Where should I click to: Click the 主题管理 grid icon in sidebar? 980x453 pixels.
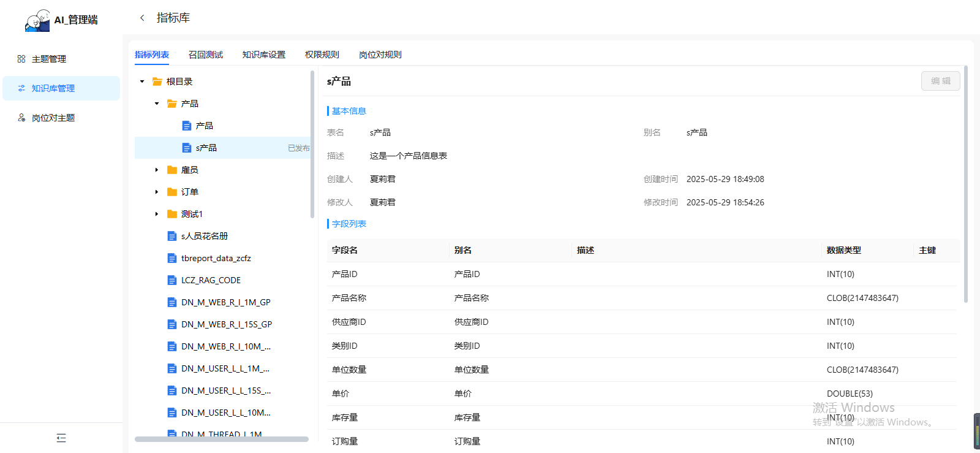point(21,59)
